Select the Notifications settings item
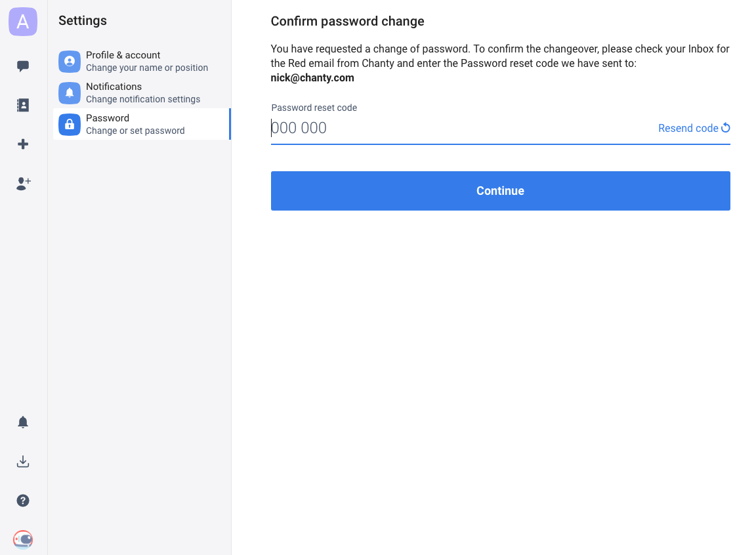This screenshot has height=555, width=756. pyautogui.click(x=142, y=92)
